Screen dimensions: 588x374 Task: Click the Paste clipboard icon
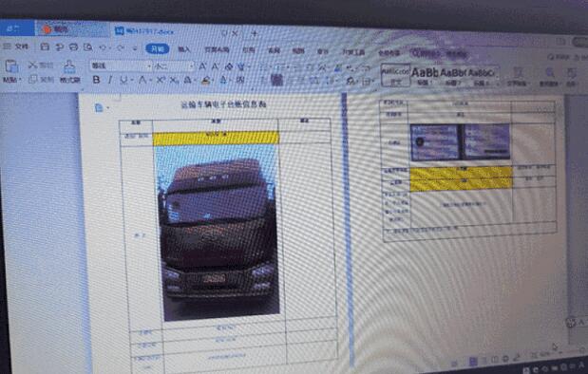tap(11, 66)
